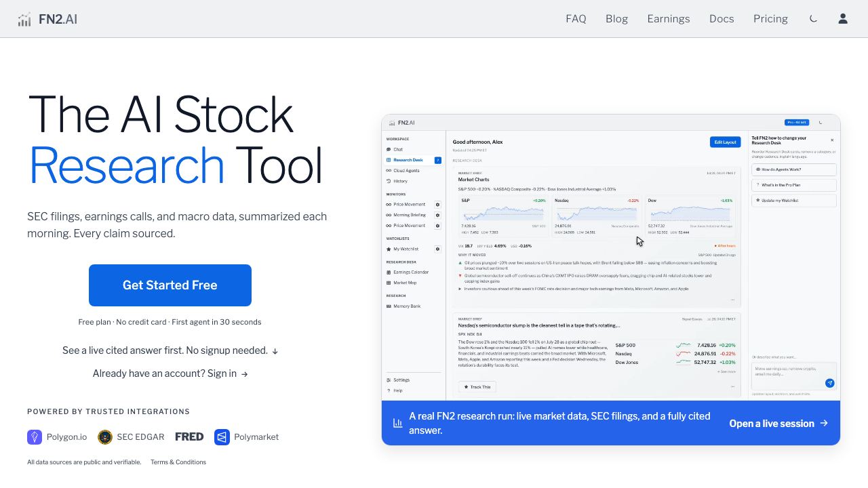Click the History clock icon in the preview
The width and height of the screenshot is (868, 488).
click(x=389, y=181)
